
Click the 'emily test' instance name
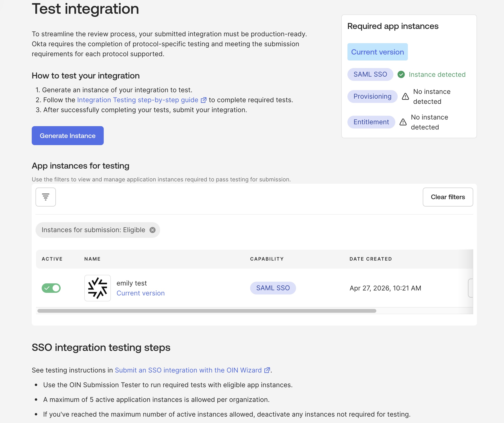click(131, 283)
